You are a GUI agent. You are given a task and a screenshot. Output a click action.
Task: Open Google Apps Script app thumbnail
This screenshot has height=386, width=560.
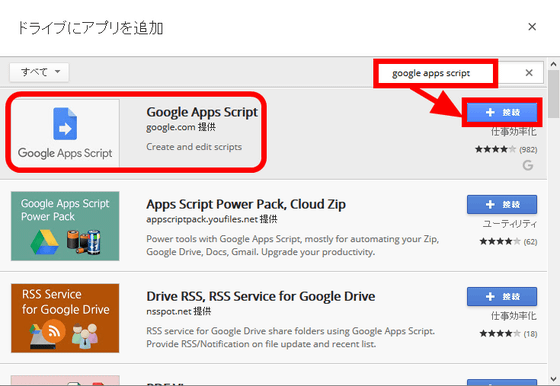pos(65,132)
